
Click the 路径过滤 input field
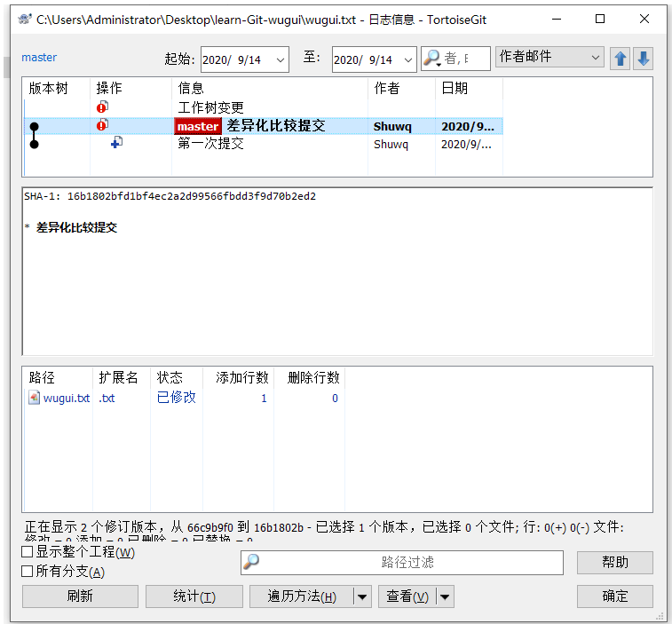[402, 562]
